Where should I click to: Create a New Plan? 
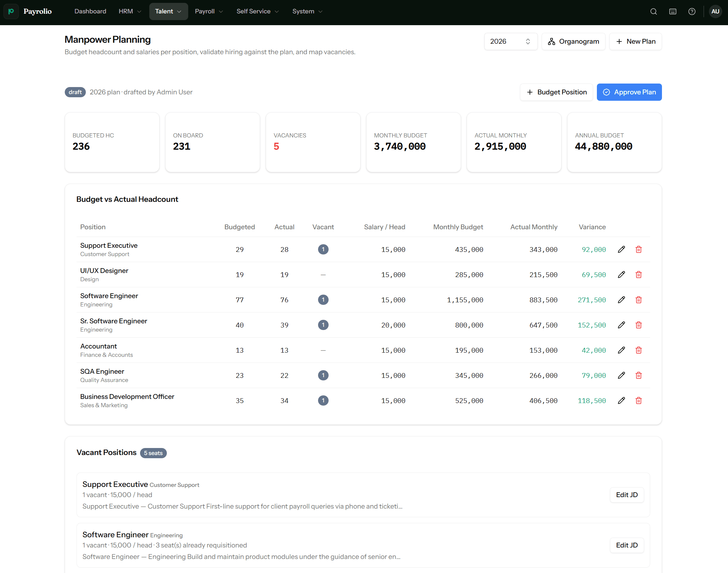pos(635,41)
